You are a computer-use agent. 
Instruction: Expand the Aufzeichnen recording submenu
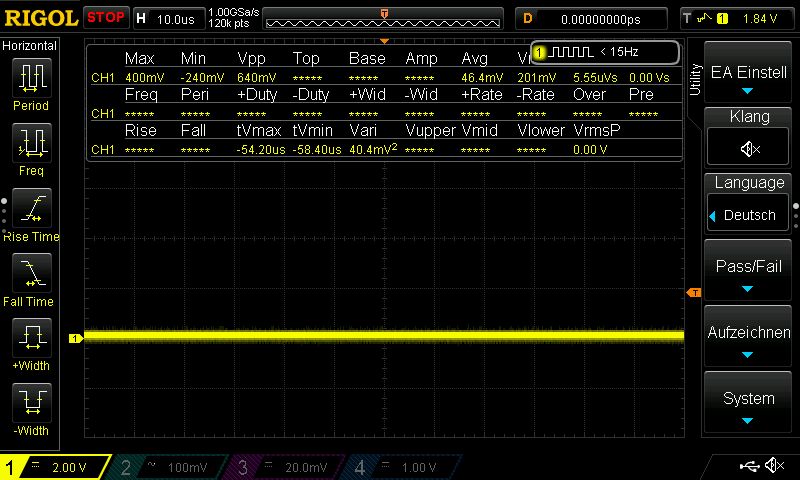[749, 338]
